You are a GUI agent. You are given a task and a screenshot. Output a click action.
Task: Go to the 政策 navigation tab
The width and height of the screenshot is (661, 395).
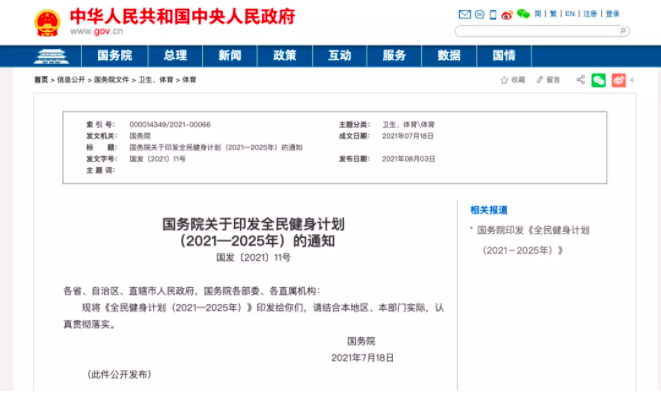(x=285, y=56)
